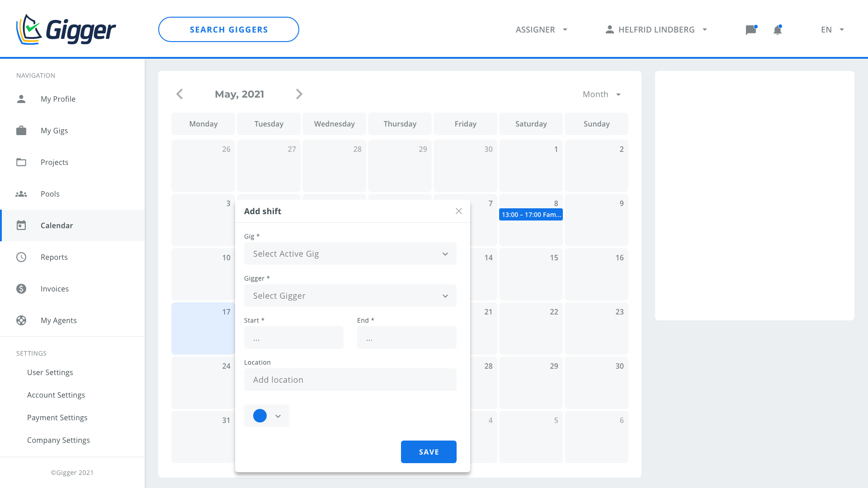Click the Reports clock icon
This screenshot has width=868, height=488.
(21, 257)
